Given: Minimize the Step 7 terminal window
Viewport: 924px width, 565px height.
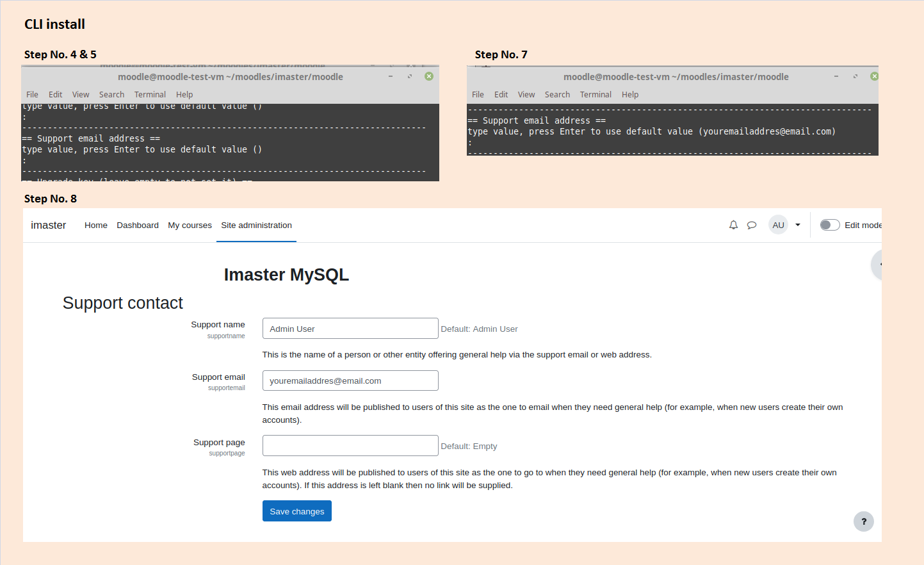Looking at the screenshot, I should point(836,76).
